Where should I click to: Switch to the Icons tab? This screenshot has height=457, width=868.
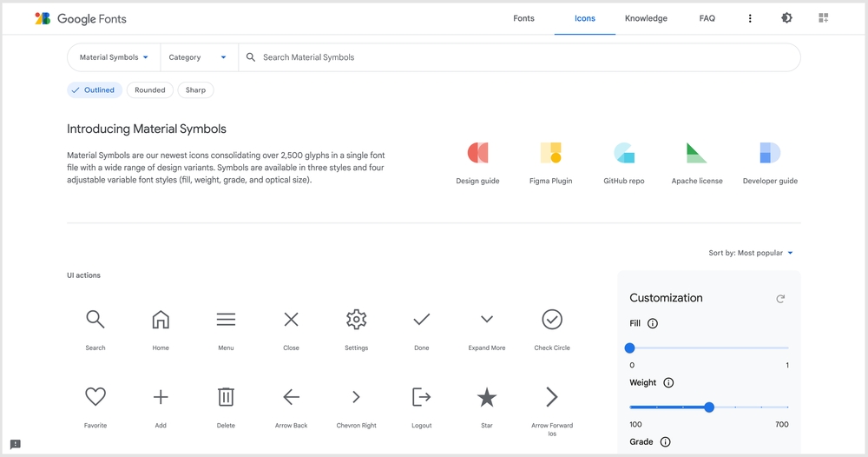(x=584, y=18)
